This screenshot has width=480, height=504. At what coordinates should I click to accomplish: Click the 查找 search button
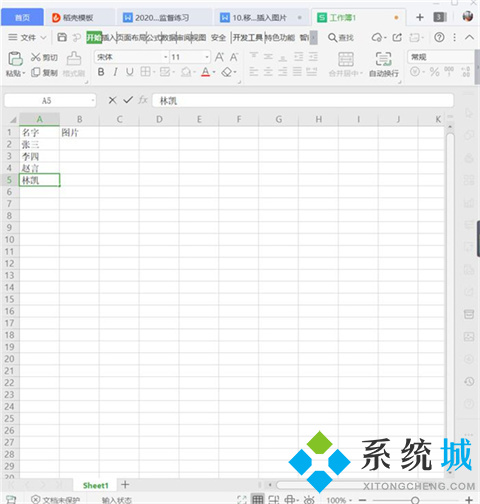coord(341,37)
